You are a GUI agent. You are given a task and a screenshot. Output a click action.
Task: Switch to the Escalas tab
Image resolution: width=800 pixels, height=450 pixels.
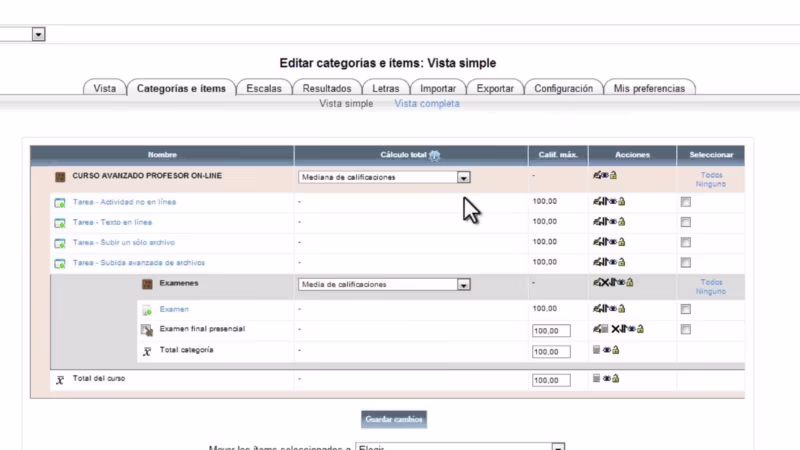point(264,88)
